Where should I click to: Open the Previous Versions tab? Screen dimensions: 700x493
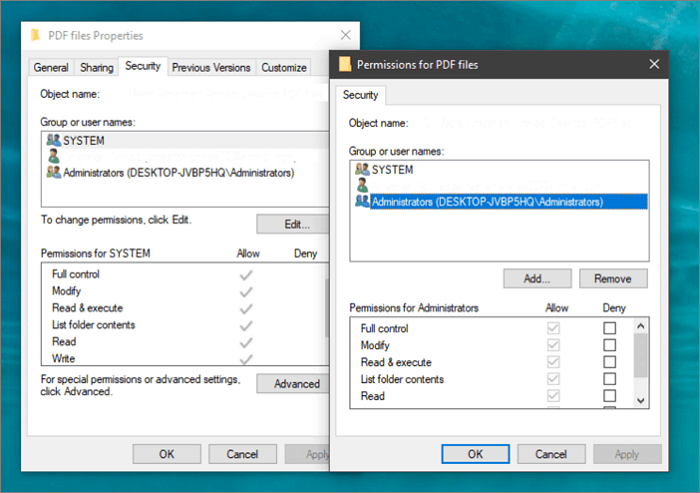coord(211,68)
